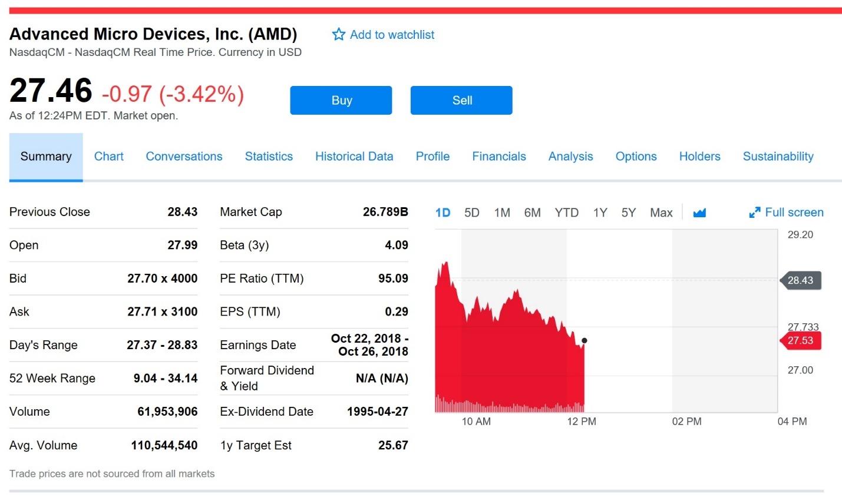
Task: Click the watchlist star icon
Action: tap(338, 35)
